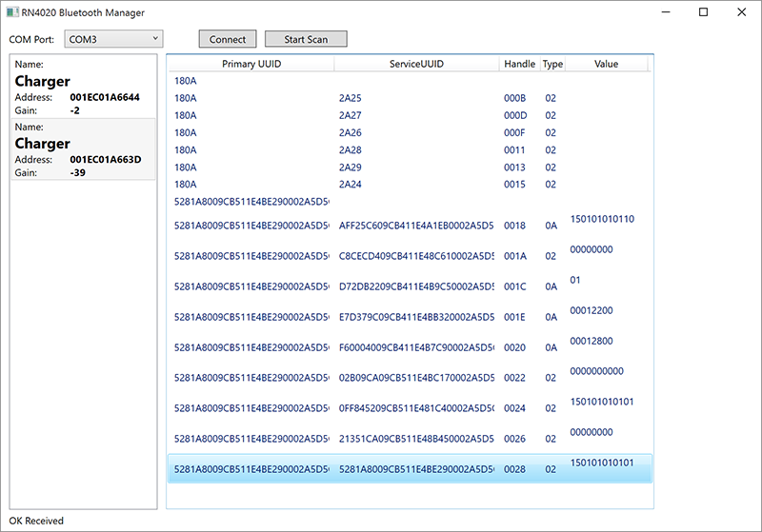Select row with service UUID C8CECD409CB411E48C610002A5D5

point(410,256)
